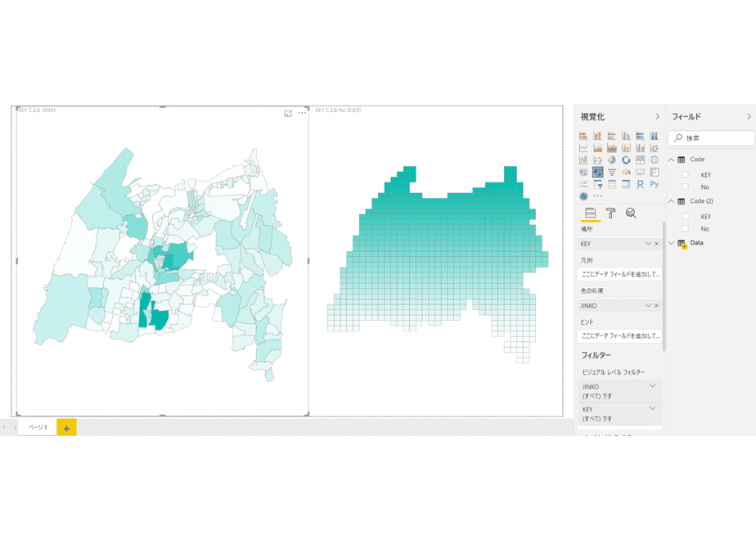Pick the R script visual icon
The image size is (756, 540).
coord(641,184)
